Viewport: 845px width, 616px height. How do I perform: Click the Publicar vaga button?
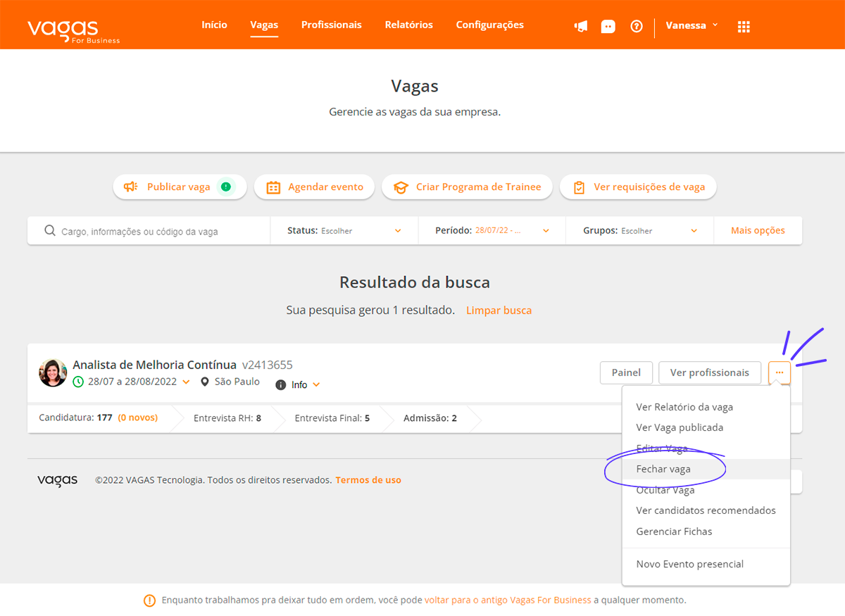(x=180, y=187)
